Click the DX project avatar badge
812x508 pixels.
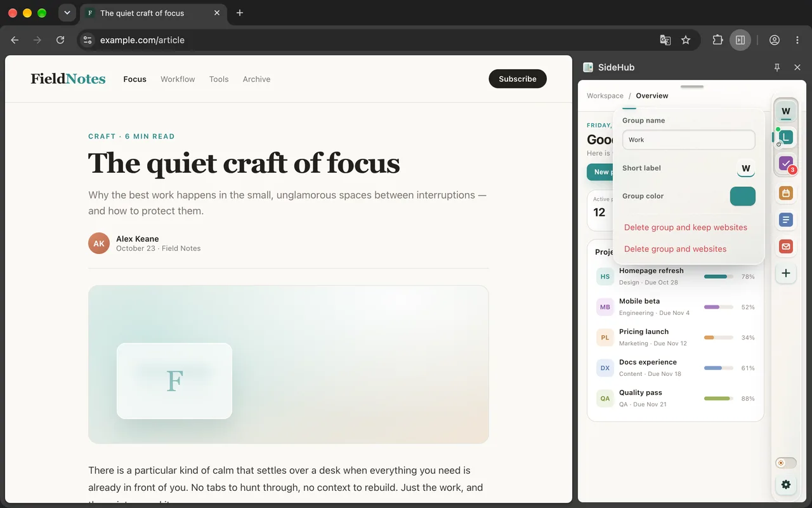pos(605,368)
